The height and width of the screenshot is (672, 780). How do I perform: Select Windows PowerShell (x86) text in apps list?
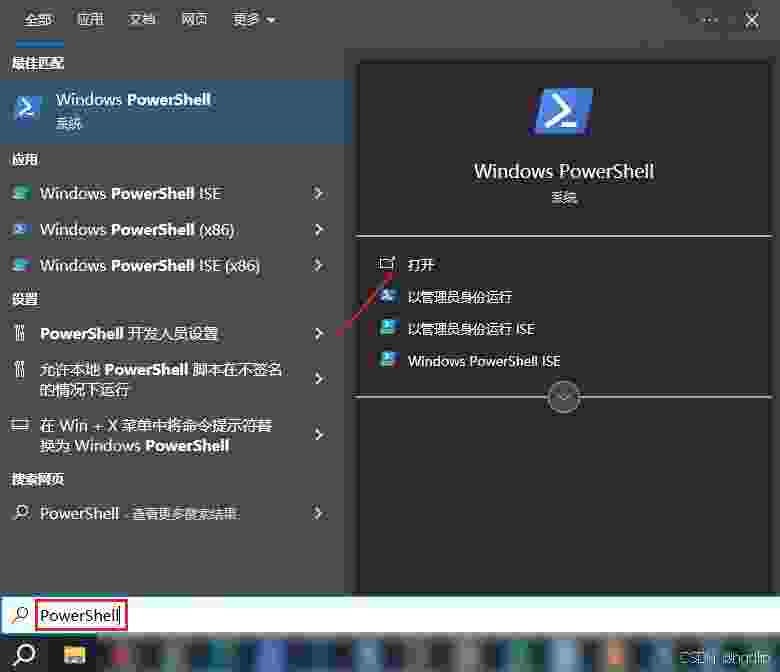point(137,229)
